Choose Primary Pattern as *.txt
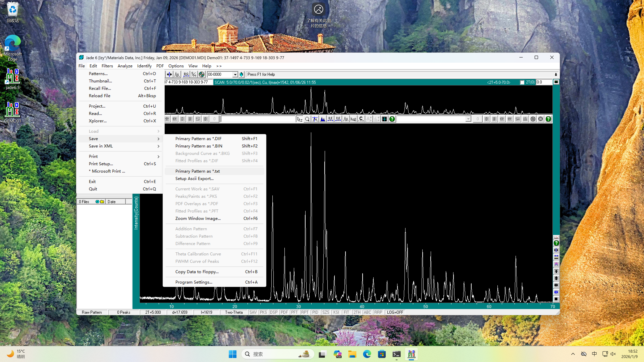The width and height of the screenshot is (644, 362). [x=197, y=171]
